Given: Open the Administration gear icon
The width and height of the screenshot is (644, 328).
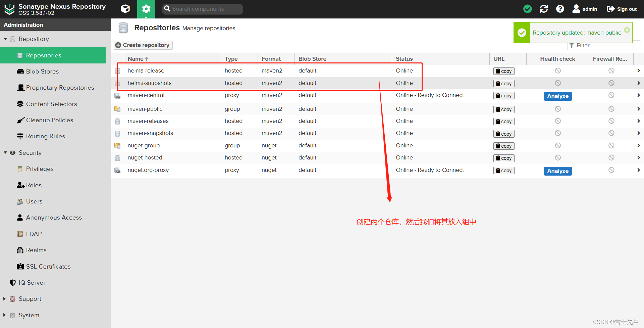Looking at the screenshot, I should pos(146,9).
